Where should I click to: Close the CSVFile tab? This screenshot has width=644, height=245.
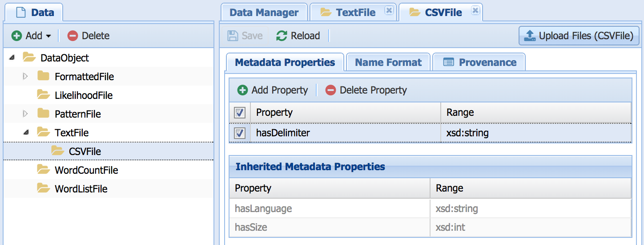point(475,10)
